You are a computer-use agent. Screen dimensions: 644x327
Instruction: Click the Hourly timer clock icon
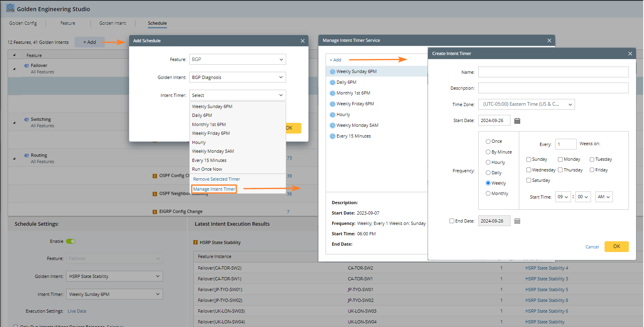coord(332,115)
